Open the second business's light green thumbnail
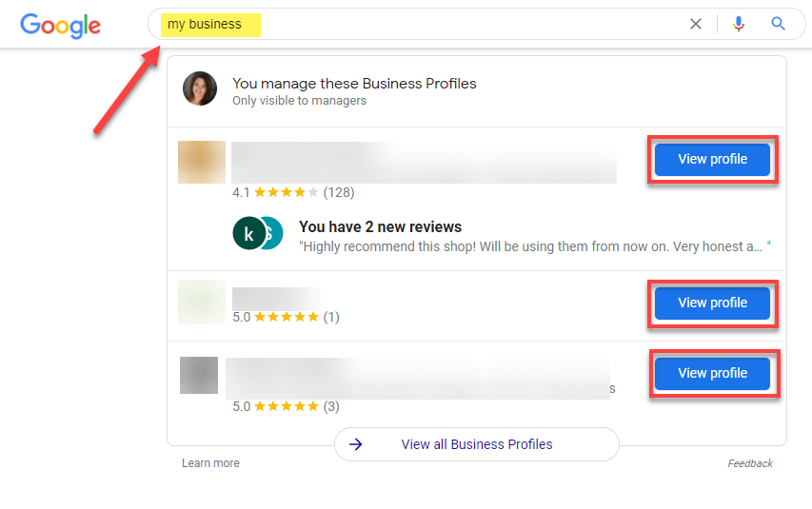Viewport: 812px width, 509px height. pyautogui.click(x=202, y=302)
